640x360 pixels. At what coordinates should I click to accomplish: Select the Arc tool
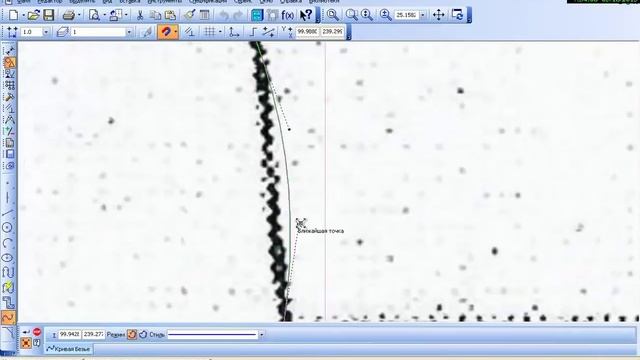coord(8,243)
